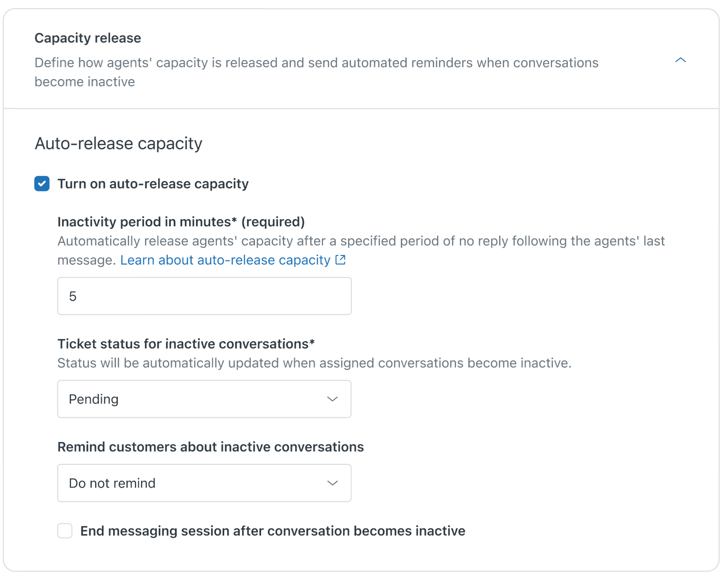Open the Do not remind dropdown

(204, 483)
